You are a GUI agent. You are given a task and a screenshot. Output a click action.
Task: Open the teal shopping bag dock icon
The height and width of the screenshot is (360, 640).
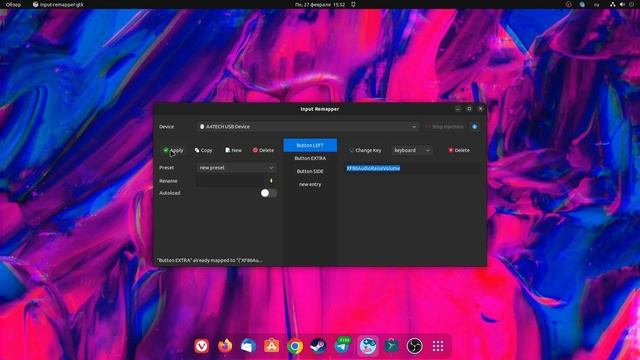tap(391, 346)
